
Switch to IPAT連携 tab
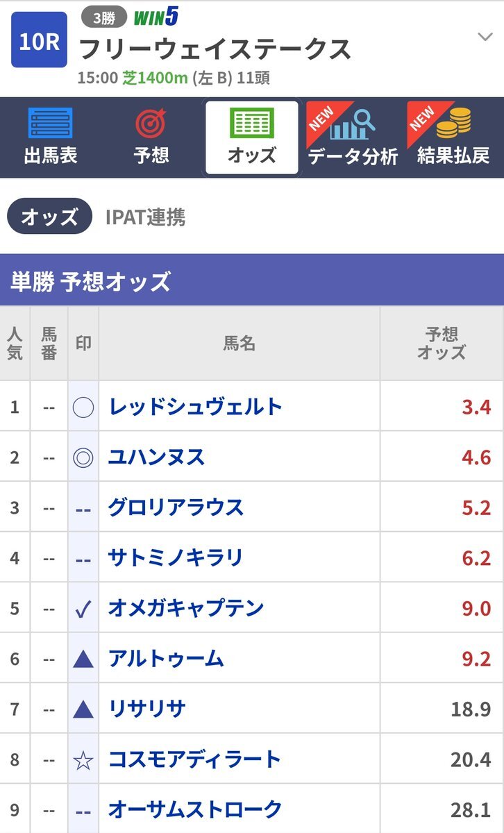tap(145, 217)
